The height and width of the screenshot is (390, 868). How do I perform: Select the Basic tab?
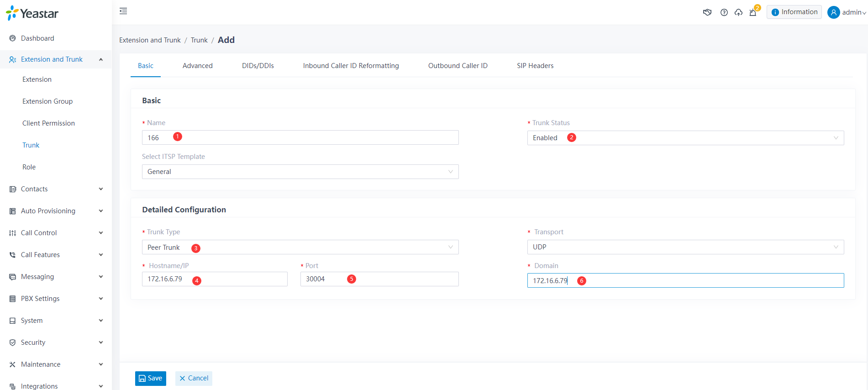pos(146,66)
